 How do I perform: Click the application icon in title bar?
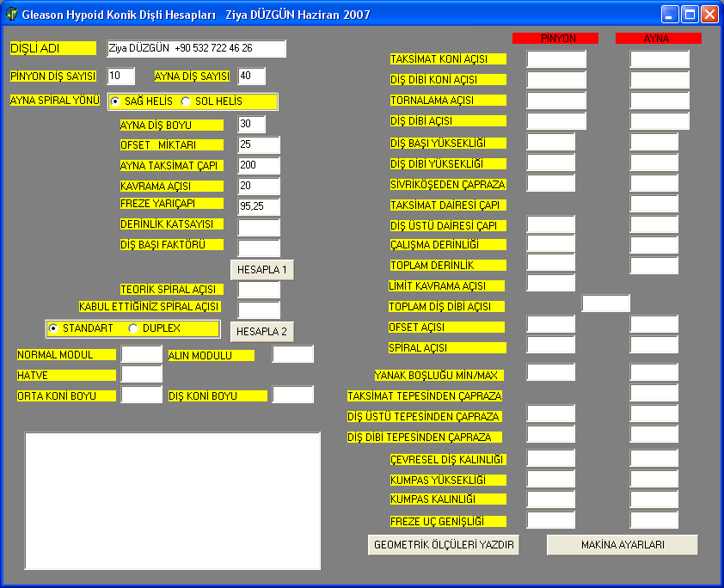point(12,14)
